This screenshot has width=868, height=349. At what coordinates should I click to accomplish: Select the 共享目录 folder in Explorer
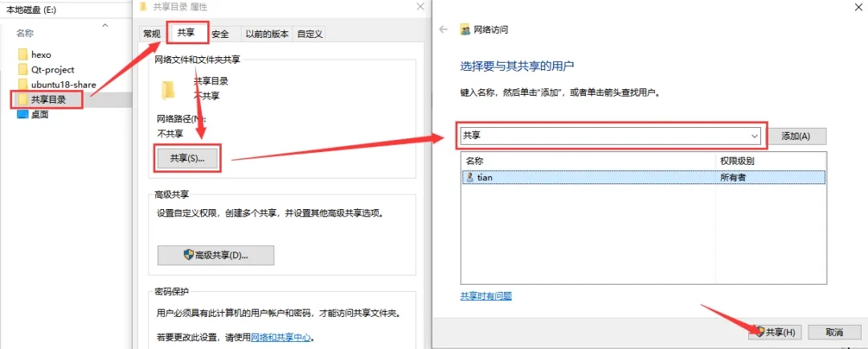coord(48,100)
